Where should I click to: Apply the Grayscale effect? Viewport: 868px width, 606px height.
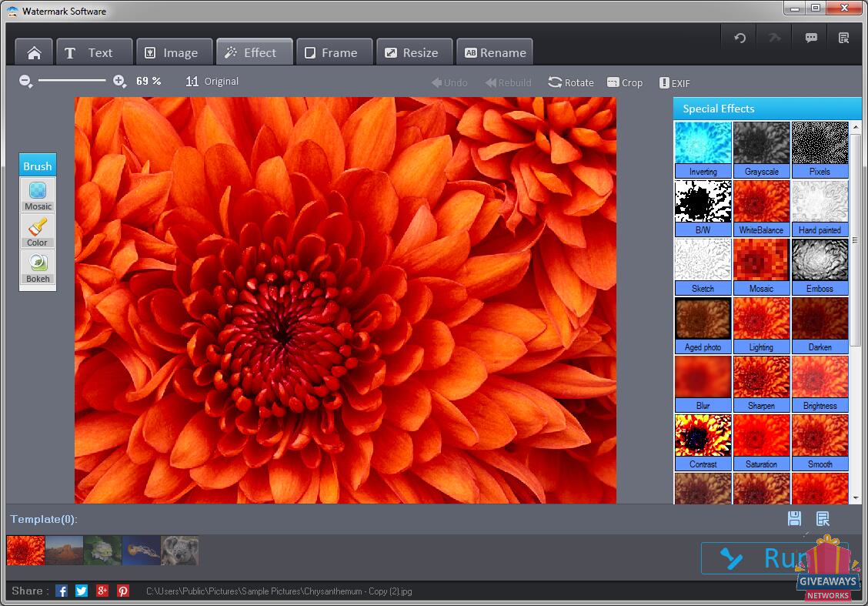point(762,149)
